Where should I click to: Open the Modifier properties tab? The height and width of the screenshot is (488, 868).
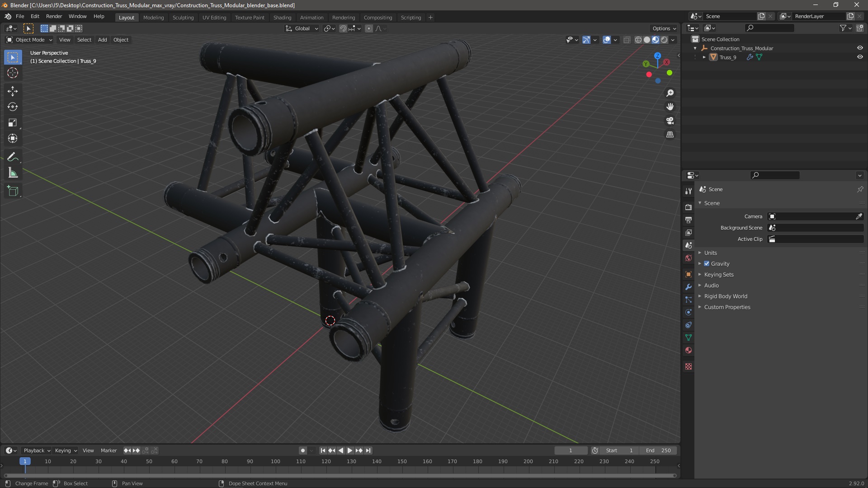(x=689, y=287)
